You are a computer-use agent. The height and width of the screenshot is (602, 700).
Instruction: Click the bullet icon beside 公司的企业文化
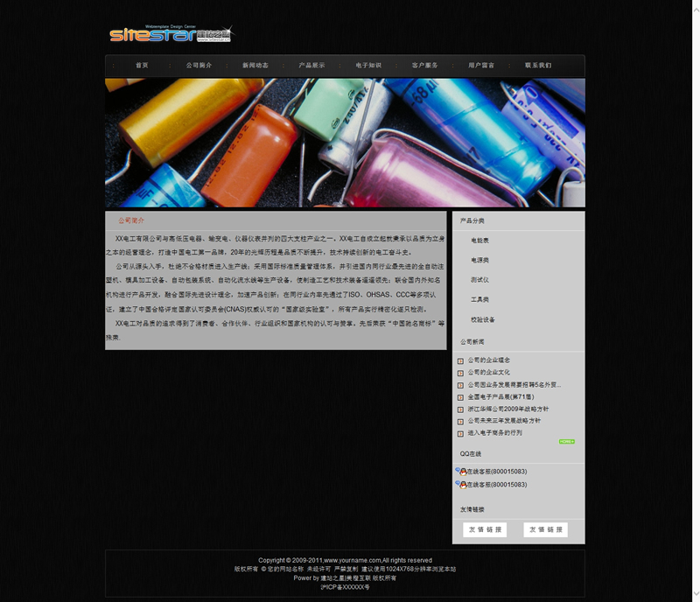[x=460, y=373]
